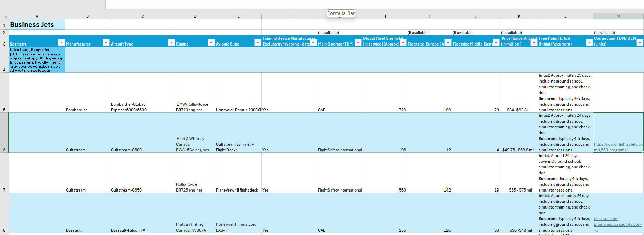Select the price cell $36 - $48 mil

point(519,213)
